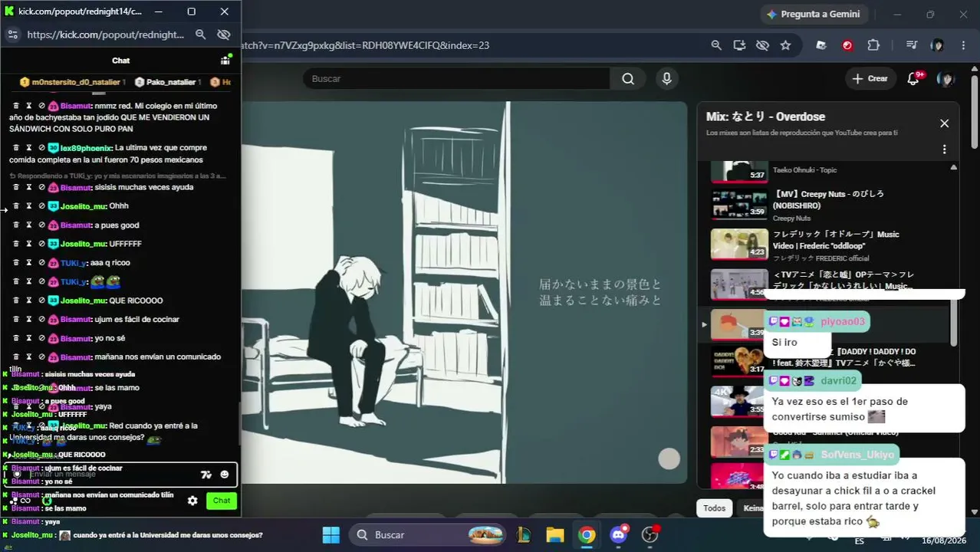Screen dimensions: 980x552
Task: Switch to Chrome in taskbar
Action: pos(587,534)
